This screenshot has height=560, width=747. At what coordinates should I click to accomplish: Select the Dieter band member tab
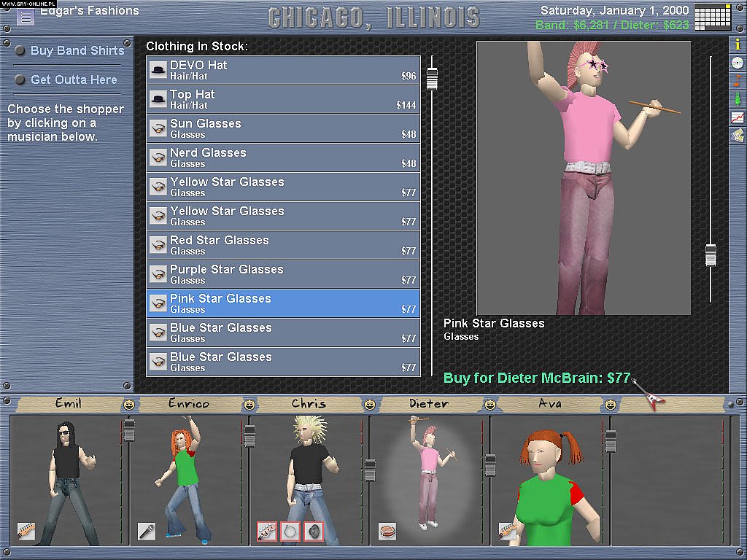click(429, 402)
